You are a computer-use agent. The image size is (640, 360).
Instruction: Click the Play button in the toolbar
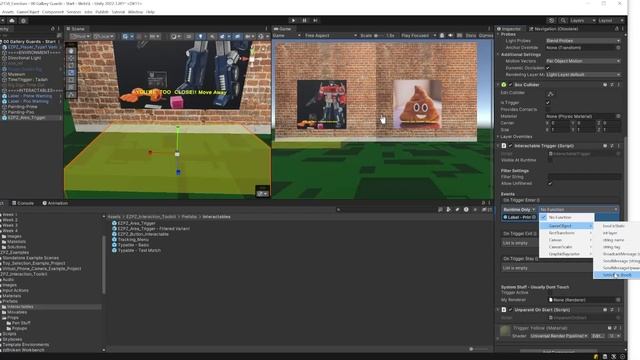tap(293, 20)
